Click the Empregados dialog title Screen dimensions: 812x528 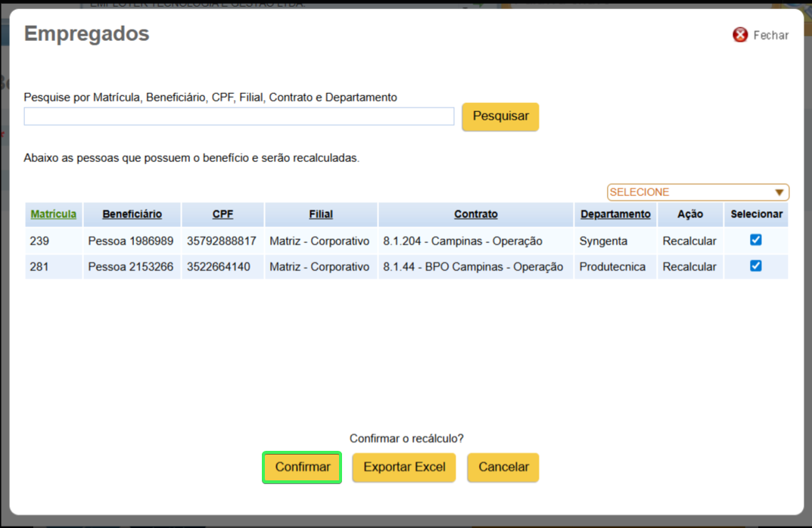click(x=86, y=33)
